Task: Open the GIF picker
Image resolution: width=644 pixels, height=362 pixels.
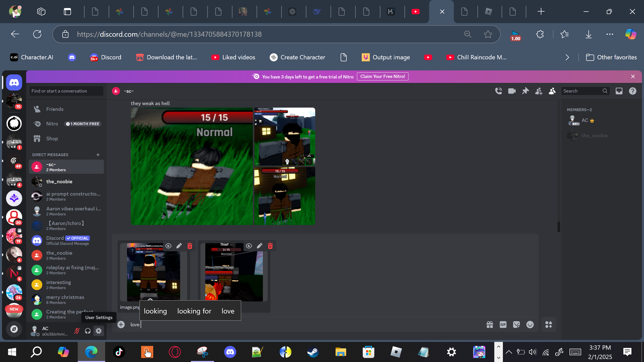Action: pyautogui.click(x=503, y=325)
